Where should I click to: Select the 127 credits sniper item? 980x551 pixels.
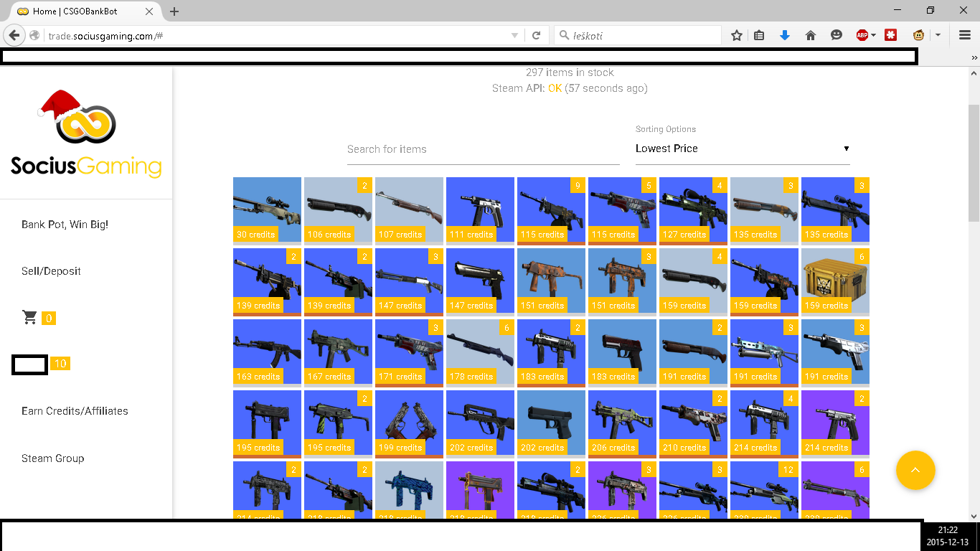coord(693,211)
